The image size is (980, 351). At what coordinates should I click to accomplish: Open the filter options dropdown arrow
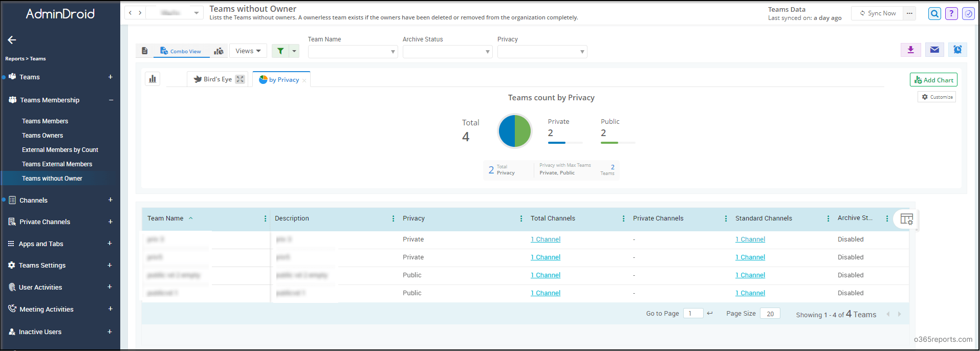294,51
